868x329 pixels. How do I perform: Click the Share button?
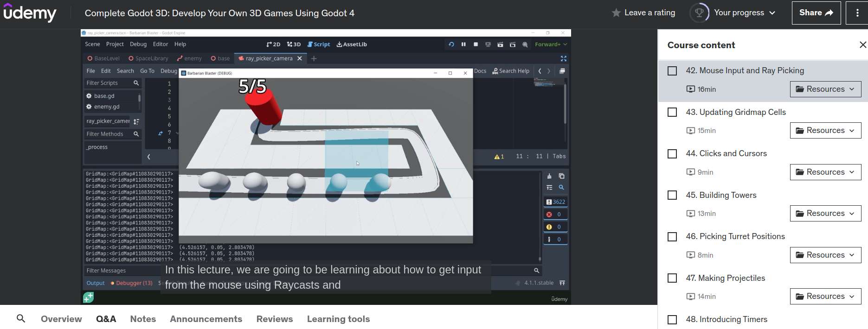(816, 13)
